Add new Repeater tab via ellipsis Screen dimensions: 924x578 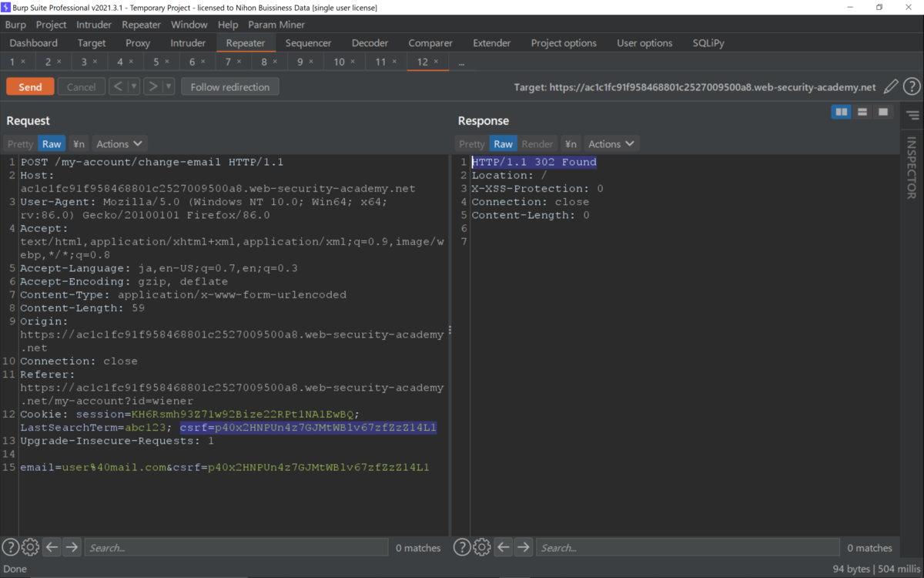pos(461,62)
